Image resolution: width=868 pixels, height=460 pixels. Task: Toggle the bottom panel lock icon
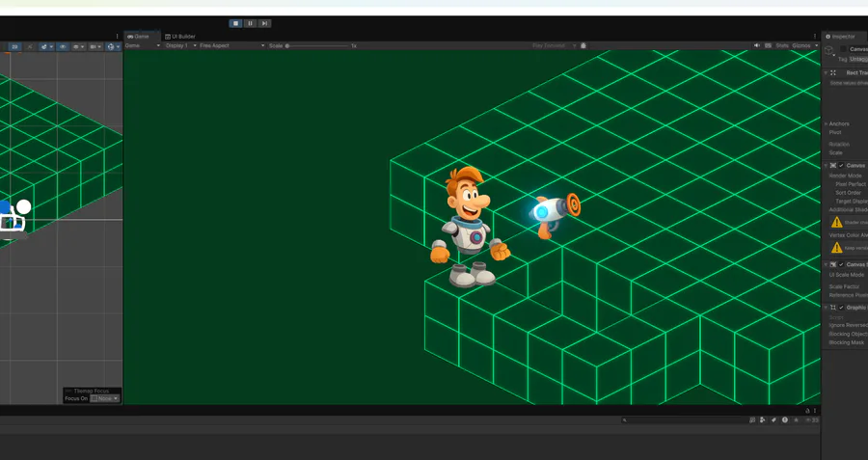click(807, 411)
